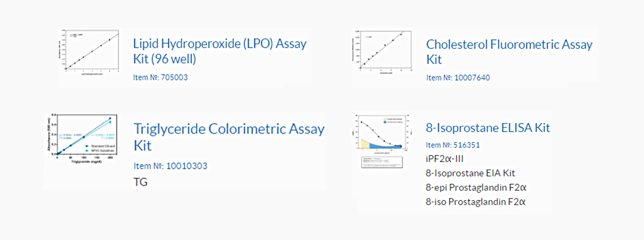
Task: Select Item № 705003
Action: click(x=161, y=77)
